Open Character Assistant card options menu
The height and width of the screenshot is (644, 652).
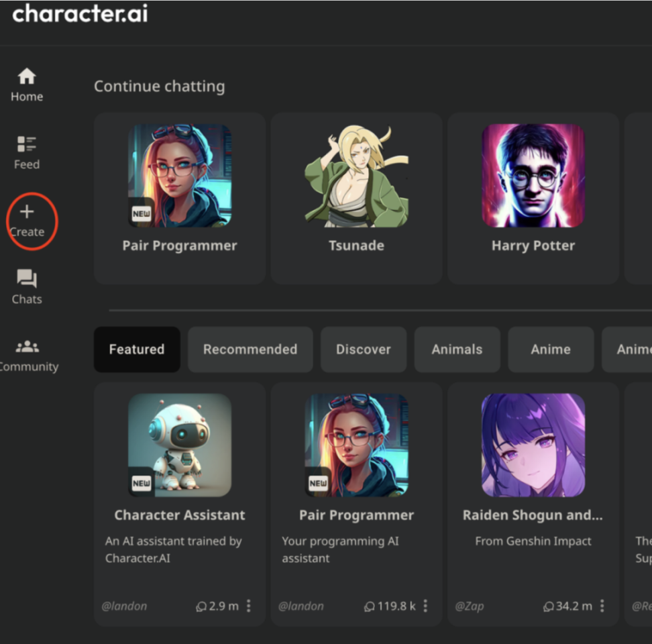pos(249,606)
